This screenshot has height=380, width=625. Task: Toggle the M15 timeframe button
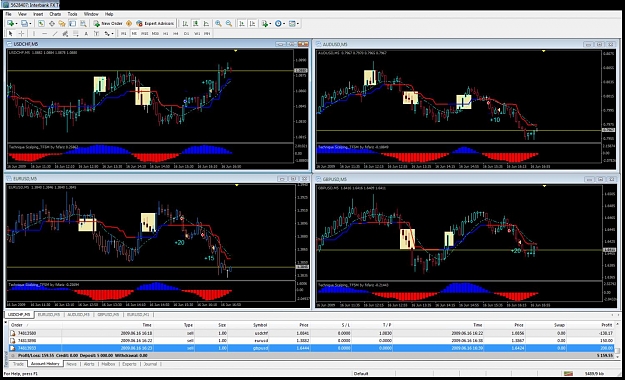click(145, 34)
